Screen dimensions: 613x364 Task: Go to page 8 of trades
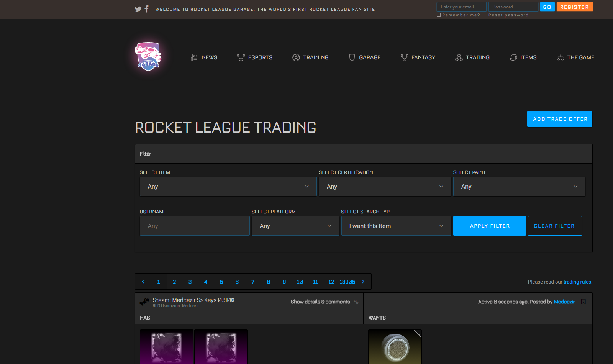[x=269, y=282]
